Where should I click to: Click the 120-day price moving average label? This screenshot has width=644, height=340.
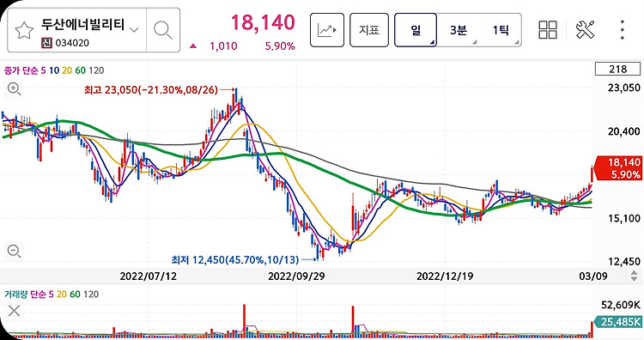coord(96,70)
